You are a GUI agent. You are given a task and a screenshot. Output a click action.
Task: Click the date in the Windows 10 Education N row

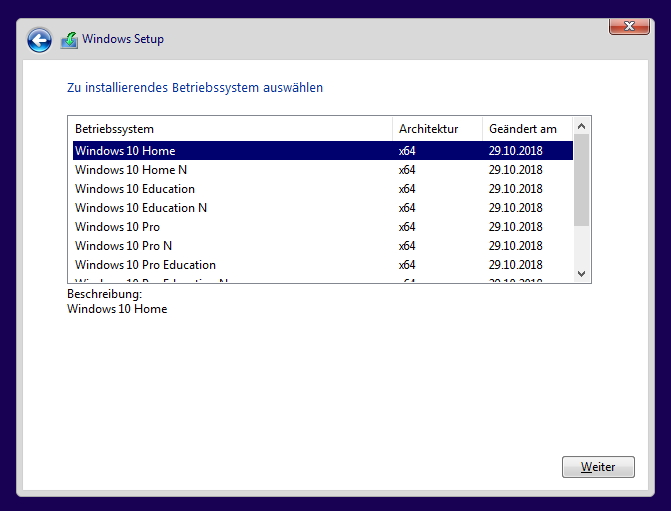(x=516, y=208)
